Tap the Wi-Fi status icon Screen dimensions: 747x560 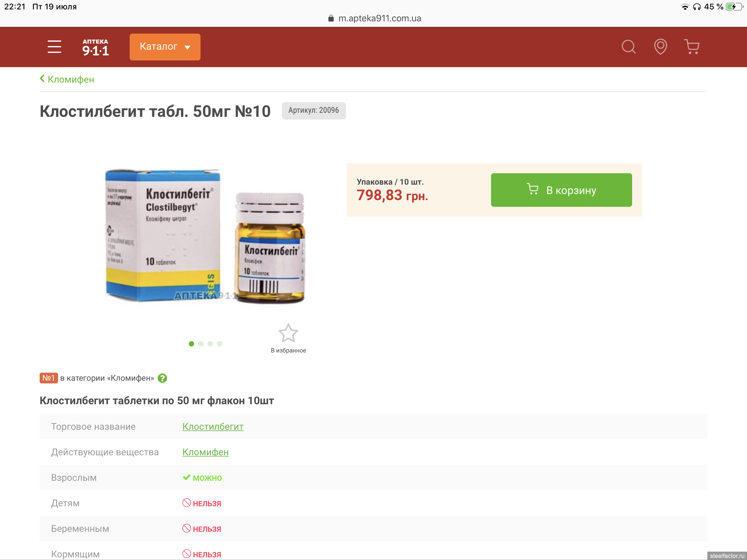tap(685, 7)
